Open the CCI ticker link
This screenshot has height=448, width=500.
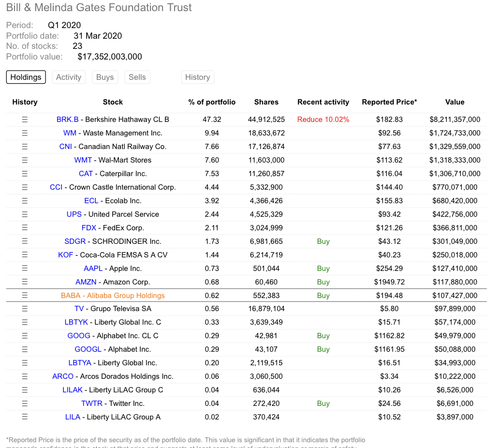tap(56, 187)
